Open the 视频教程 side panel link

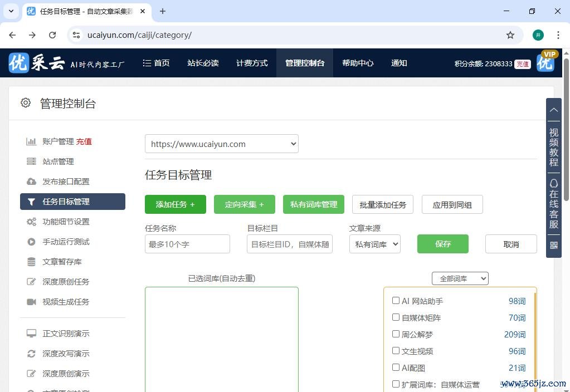[554, 147]
